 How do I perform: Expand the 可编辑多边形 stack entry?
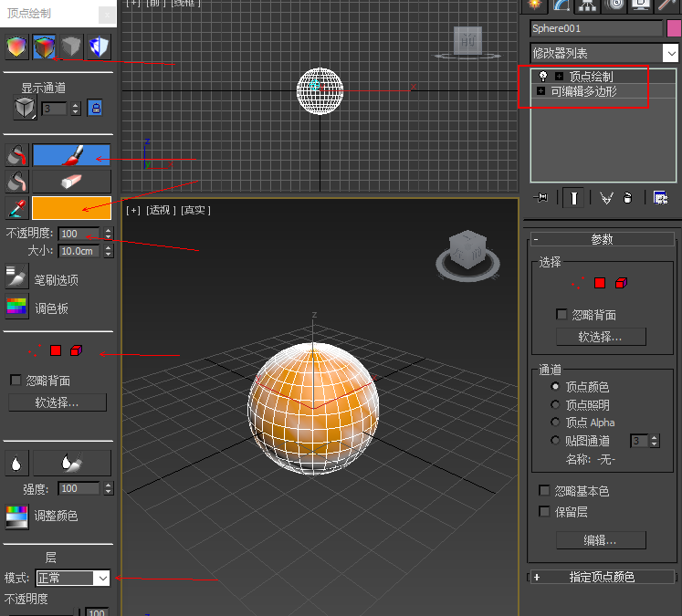540,91
